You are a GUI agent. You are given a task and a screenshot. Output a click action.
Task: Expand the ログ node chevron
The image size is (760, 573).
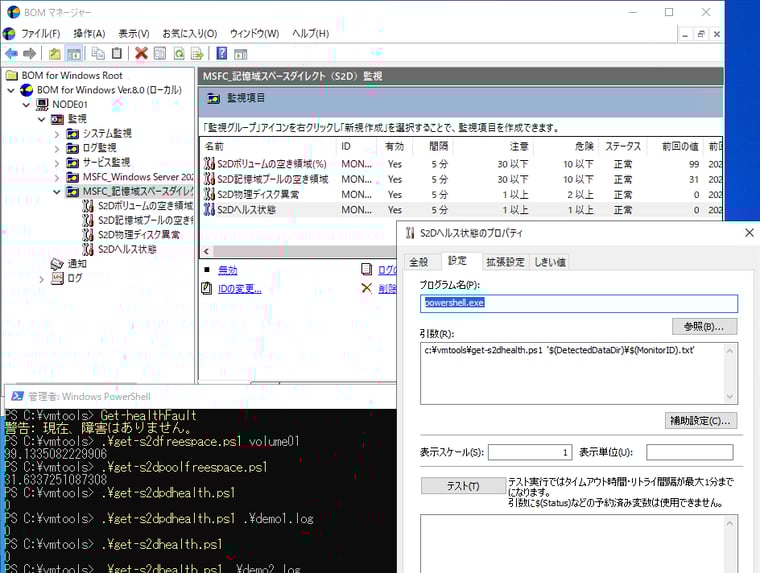tap(42, 279)
